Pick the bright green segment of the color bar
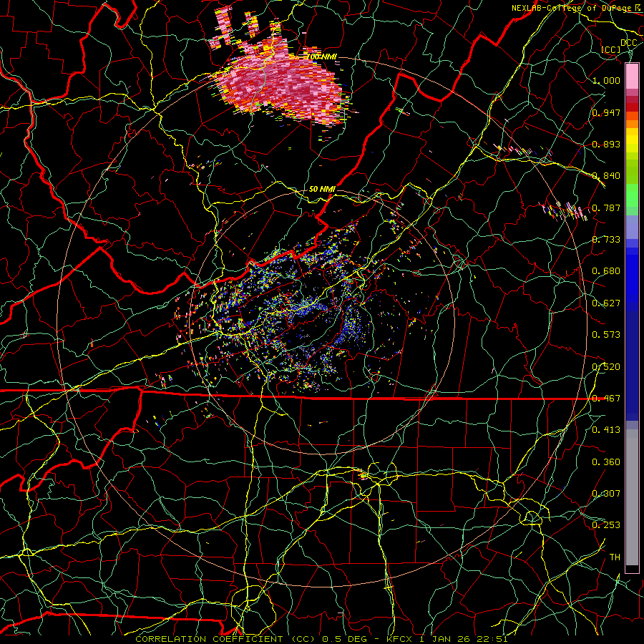The image size is (644, 644). pyautogui.click(x=632, y=195)
